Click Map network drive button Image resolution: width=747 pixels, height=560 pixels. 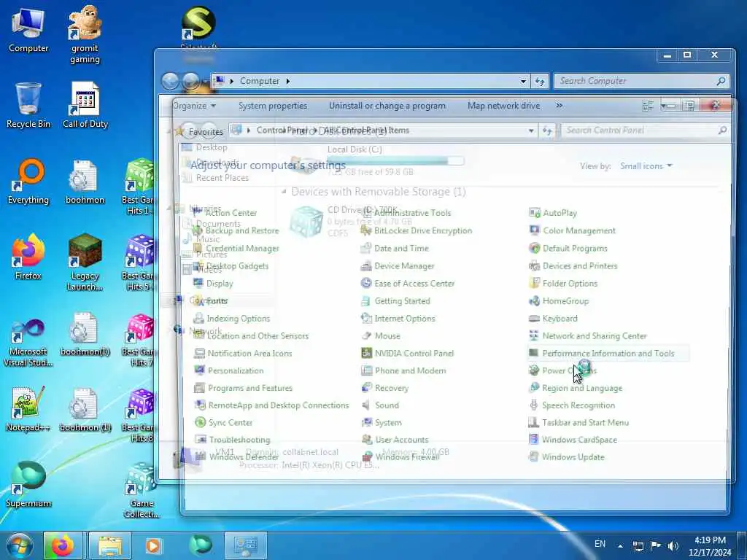[503, 106]
